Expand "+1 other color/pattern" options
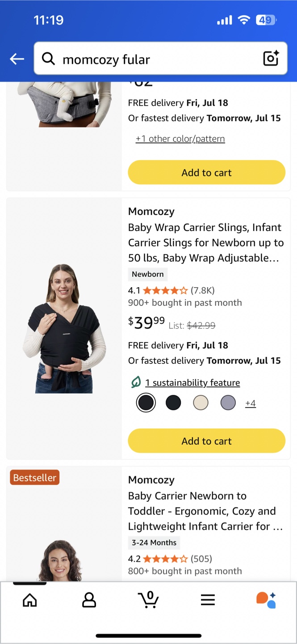This screenshot has width=297, height=644. click(180, 139)
